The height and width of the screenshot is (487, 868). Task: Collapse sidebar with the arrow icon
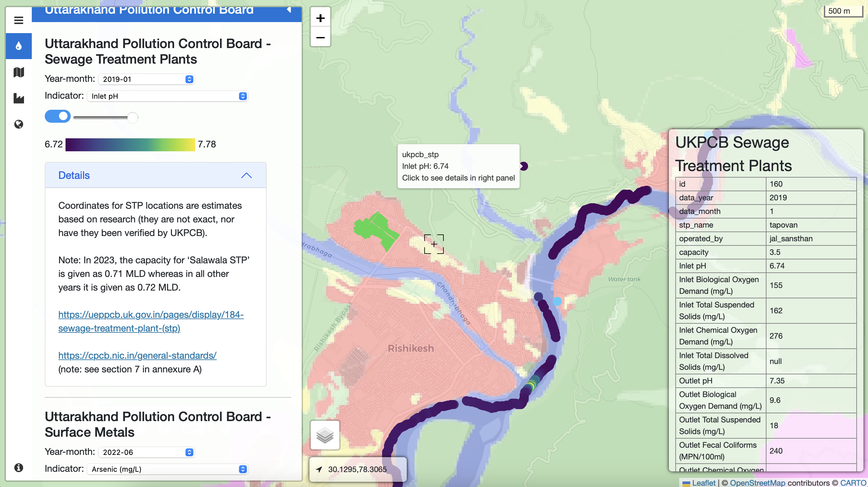click(289, 10)
